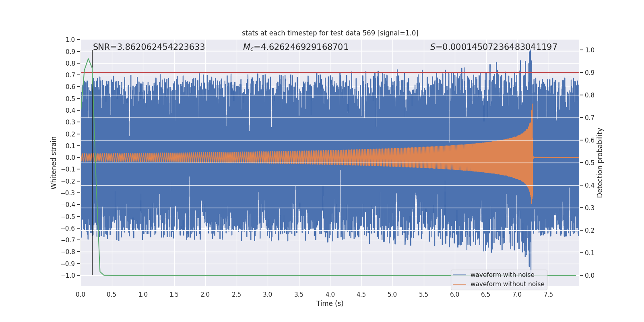Click the plot title mentioning test data 569
Screen dimensions: 644x322
click(x=330, y=33)
